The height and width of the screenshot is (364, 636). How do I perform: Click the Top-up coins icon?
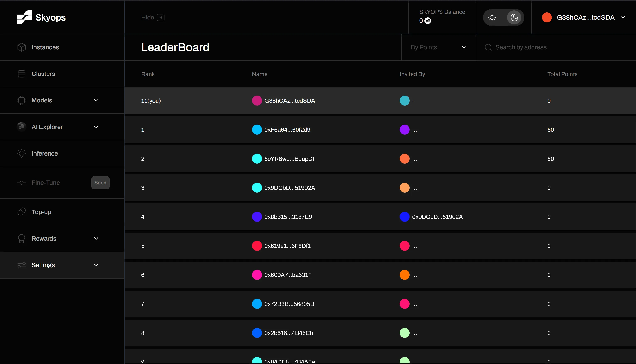tap(22, 212)
